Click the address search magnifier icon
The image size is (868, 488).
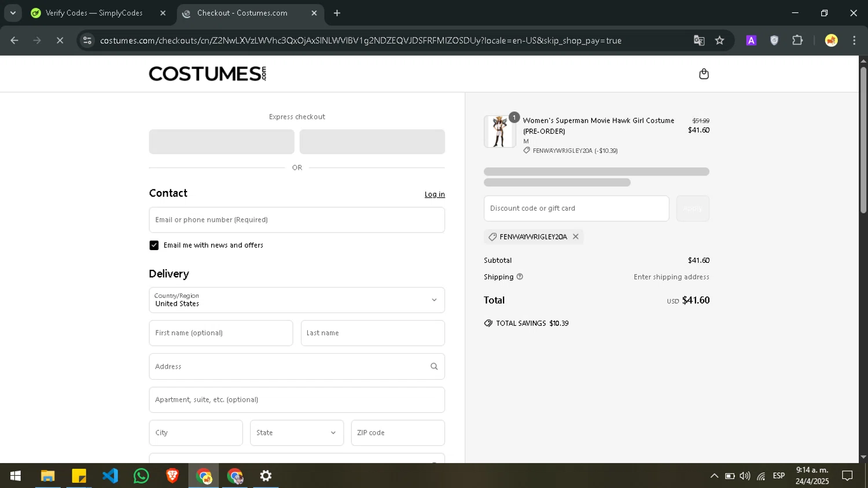click(434, 366)
